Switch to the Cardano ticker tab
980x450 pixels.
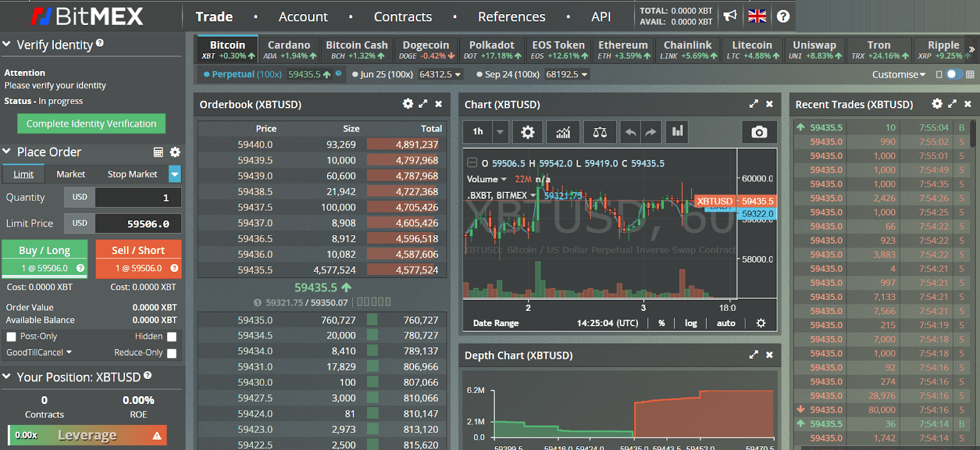coord(289,50)
